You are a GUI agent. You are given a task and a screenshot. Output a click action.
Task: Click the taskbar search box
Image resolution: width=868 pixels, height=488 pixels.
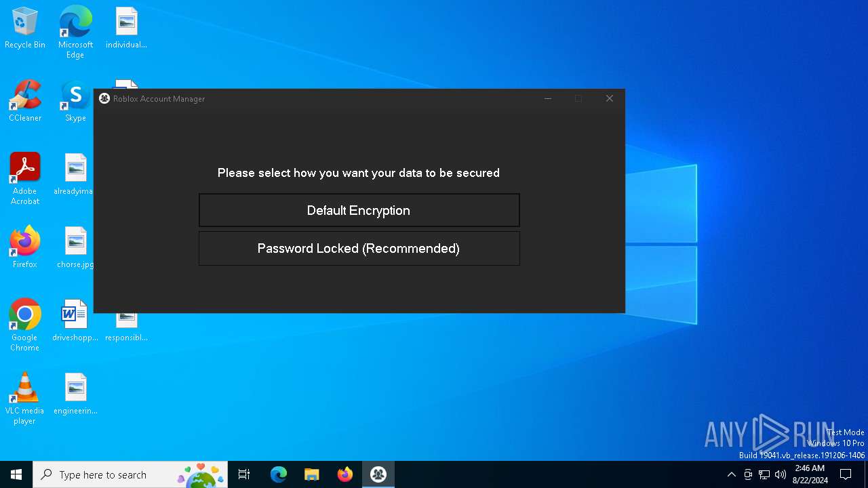(130, 474)
